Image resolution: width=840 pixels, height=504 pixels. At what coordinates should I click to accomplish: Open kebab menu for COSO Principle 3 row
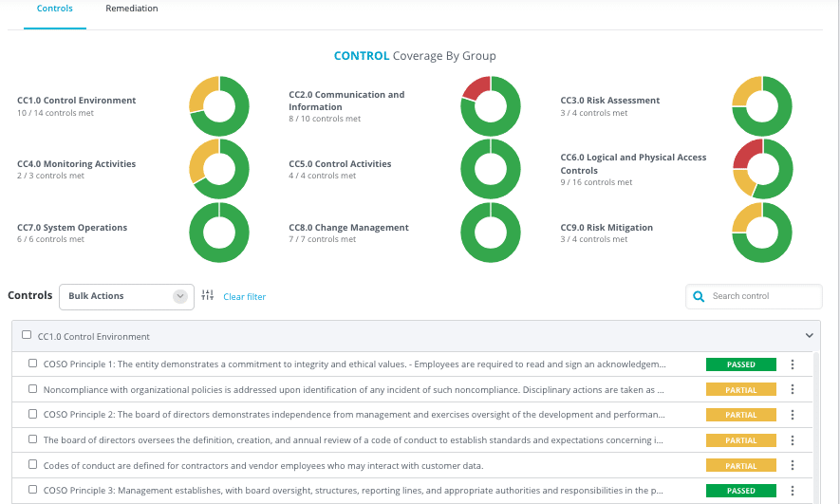[793, 491]
